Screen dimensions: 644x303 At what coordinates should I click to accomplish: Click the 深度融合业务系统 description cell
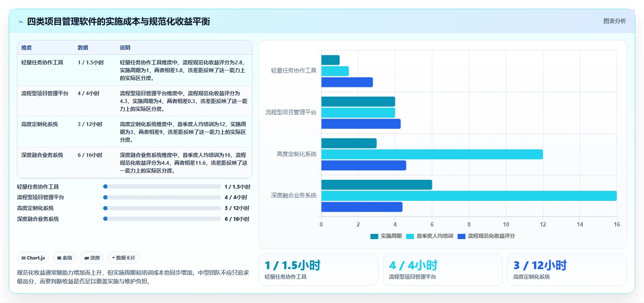tap(184, 163)
